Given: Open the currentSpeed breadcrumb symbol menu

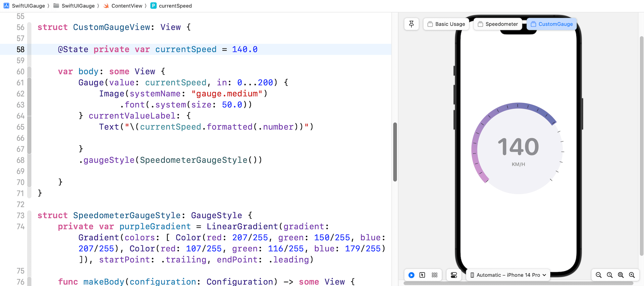Looking at the screenshot, I should (x=175, y=6).
